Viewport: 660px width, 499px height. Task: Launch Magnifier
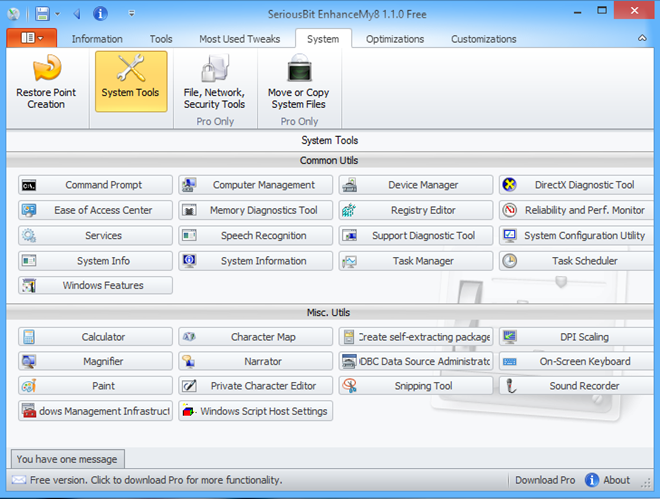point(95,361)
